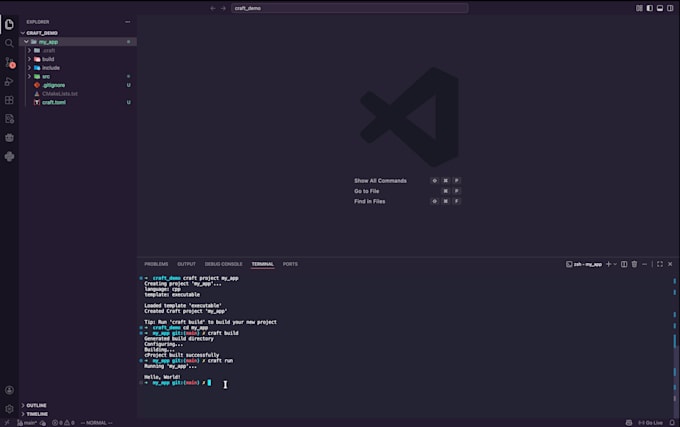
Task: Open Explorer views and more actions
Action: point(128,22)
